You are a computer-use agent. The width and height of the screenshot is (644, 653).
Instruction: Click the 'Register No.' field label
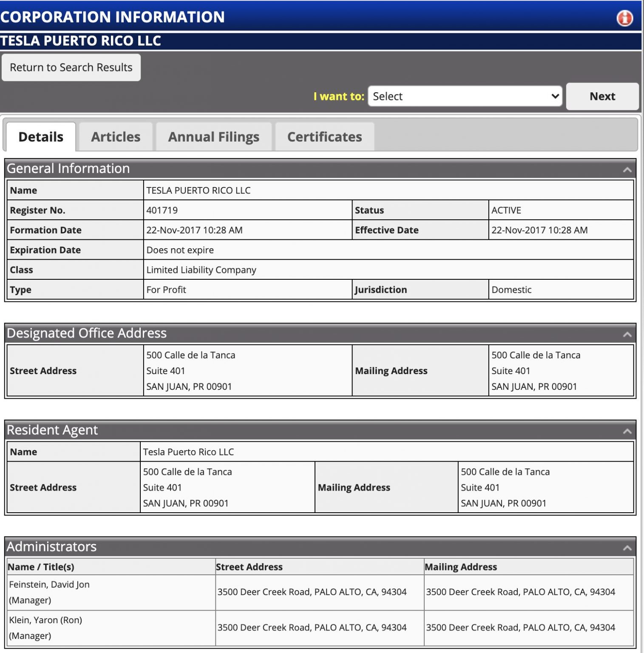[37, 210]
